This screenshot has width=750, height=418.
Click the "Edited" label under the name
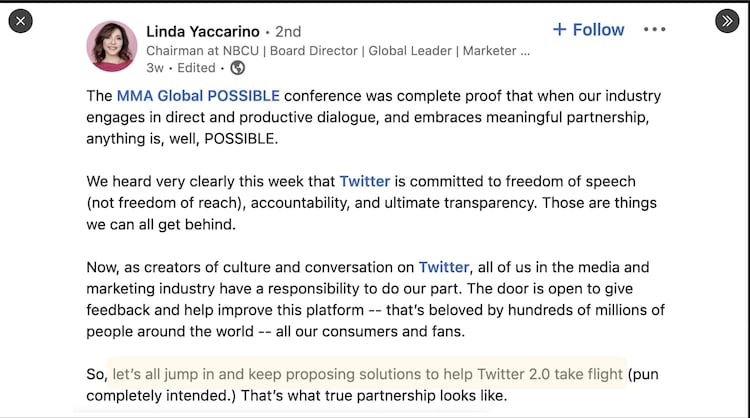coord(196,68)
